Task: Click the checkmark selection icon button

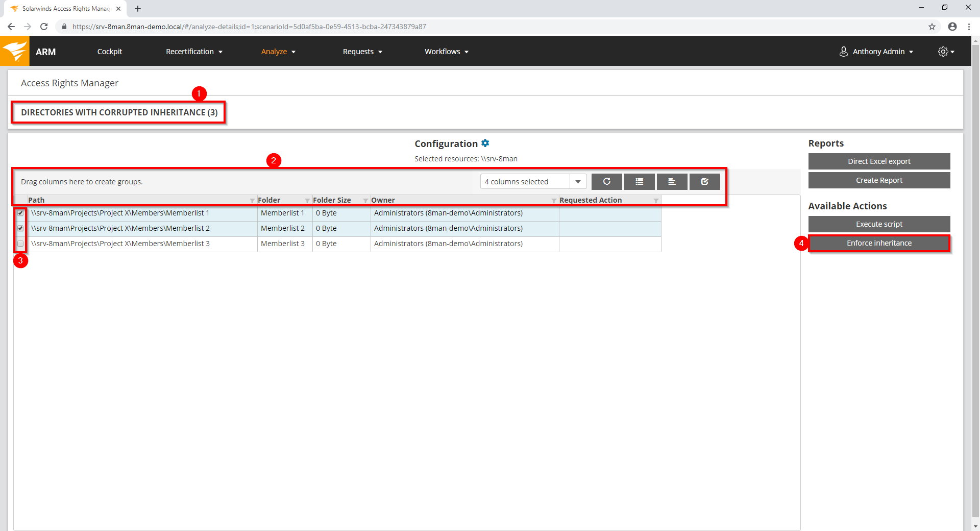Action: (x=704, y=182)
